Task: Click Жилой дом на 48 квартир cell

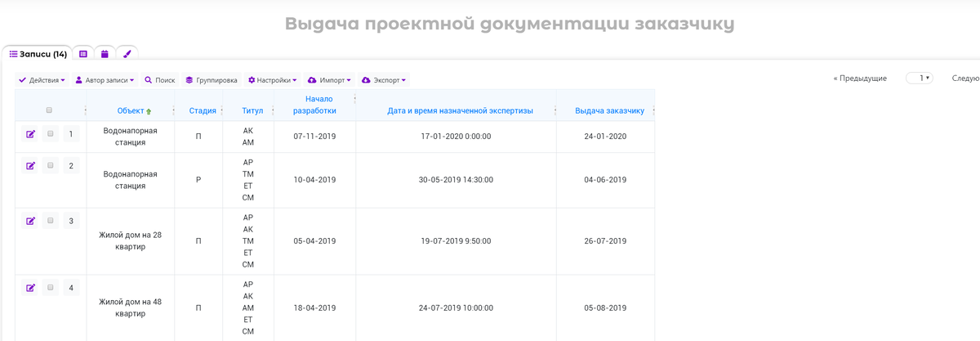Action: tap(130, 307)
